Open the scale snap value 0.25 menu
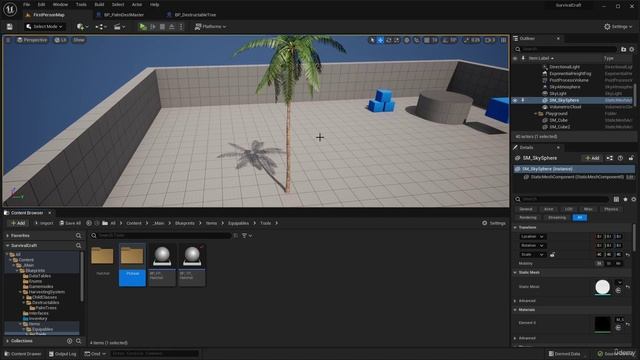Viewport: 640px width, 360px height. (476, 40)
